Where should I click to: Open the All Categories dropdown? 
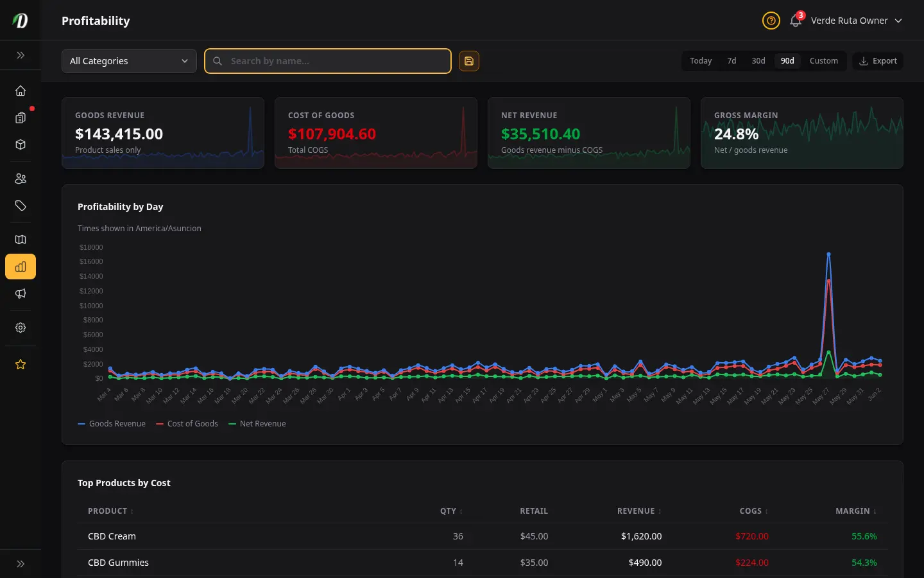pos(129,61)
